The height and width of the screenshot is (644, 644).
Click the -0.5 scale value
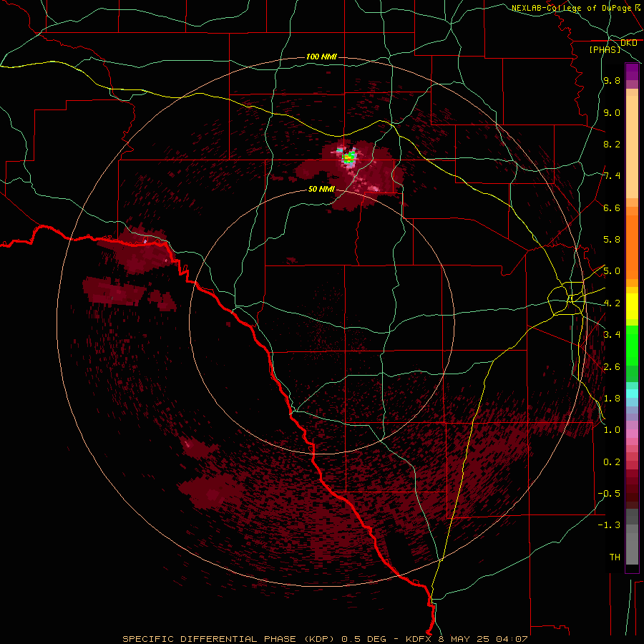pyautogui.click(x=609, y=493)
